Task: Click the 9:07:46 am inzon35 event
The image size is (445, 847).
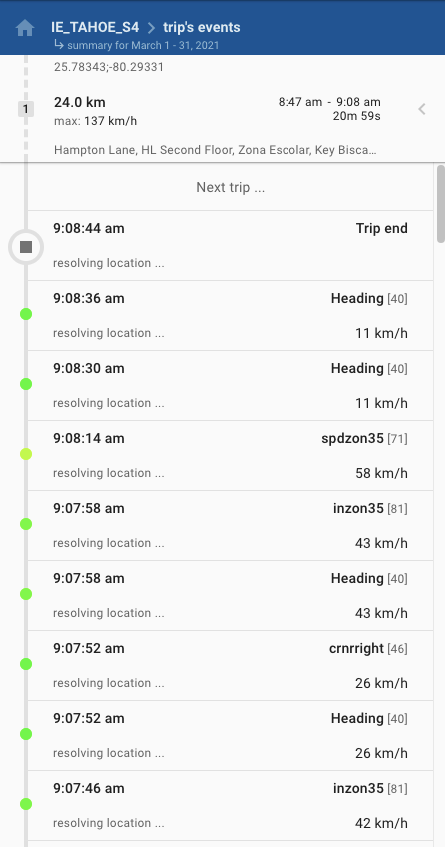Action: (231, 805)
